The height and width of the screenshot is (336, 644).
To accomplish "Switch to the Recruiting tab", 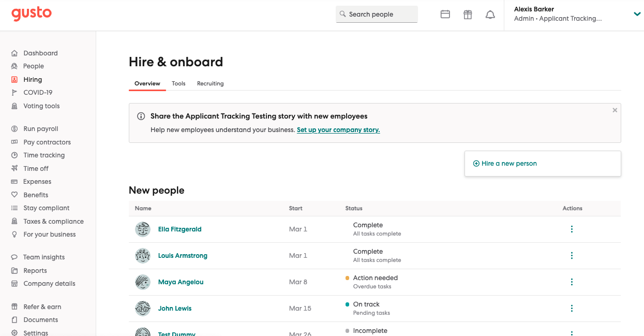I will click(x=211, y=83).
